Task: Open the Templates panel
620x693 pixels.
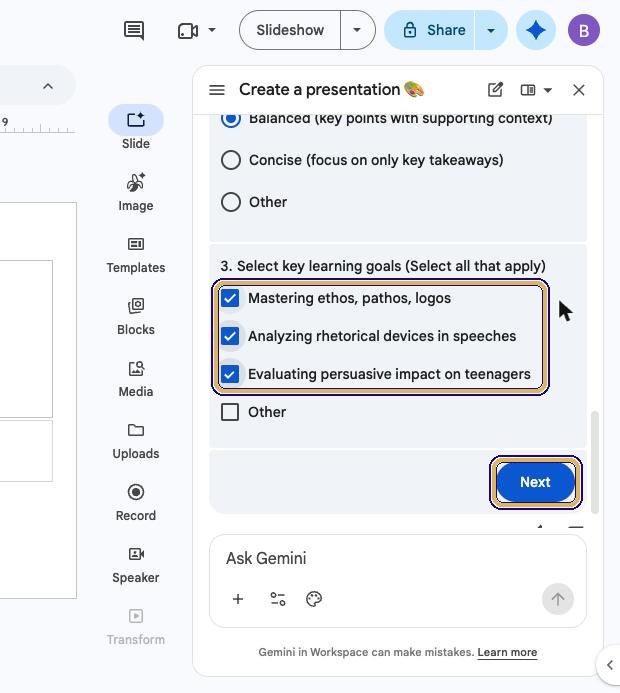Action: coord(136,255)
